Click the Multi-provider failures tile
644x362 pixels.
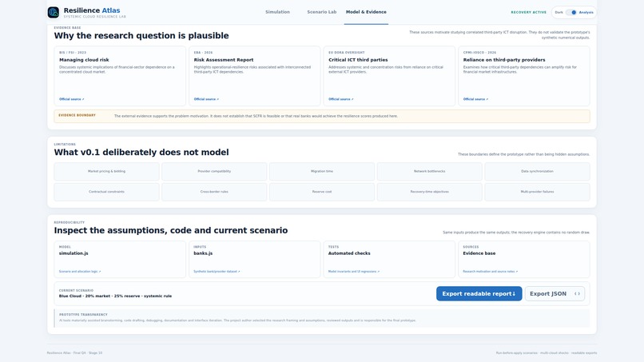point(537,192)
